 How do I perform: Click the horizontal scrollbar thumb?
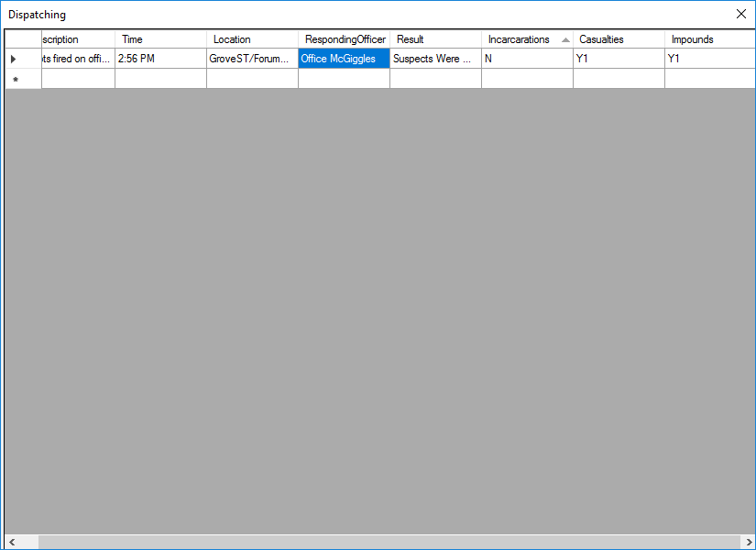pos(389,542)
